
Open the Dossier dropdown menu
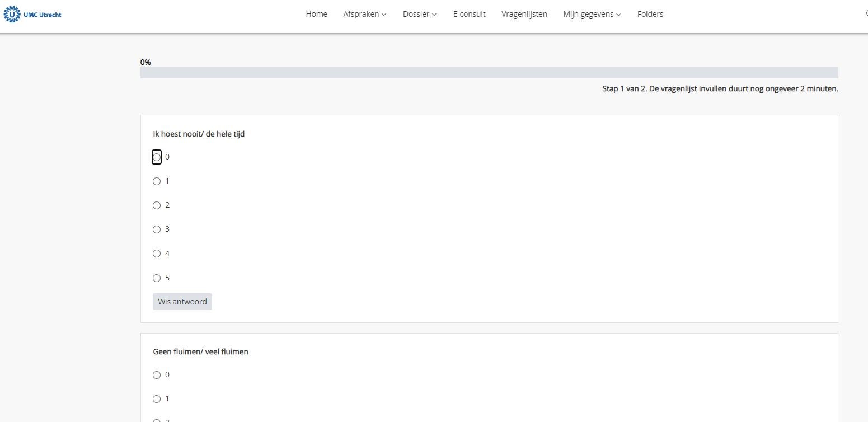tap(419, 14)
